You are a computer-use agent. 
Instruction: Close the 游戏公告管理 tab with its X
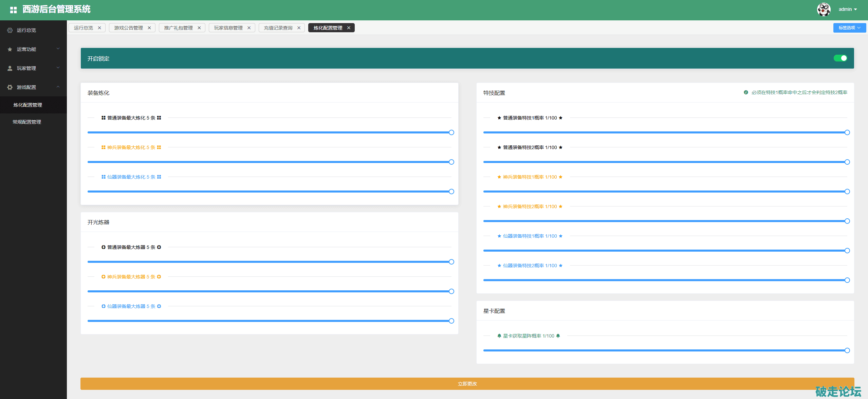click(149, 28)
